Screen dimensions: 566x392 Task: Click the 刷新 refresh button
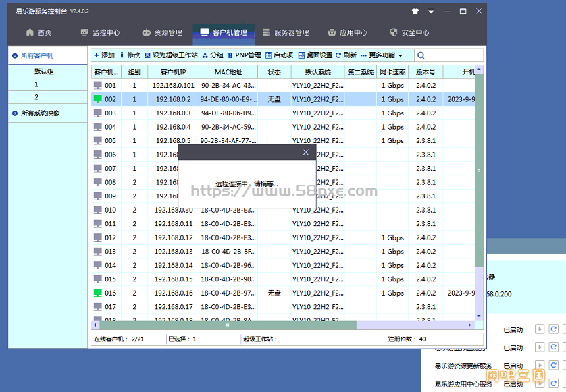click(x=346, y=55)
